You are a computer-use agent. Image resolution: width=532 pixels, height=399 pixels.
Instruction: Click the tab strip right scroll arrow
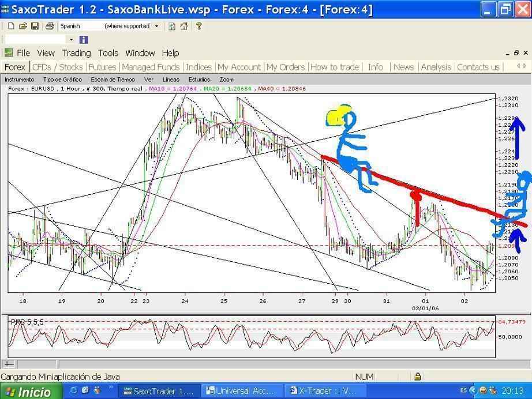pos(525,66)
